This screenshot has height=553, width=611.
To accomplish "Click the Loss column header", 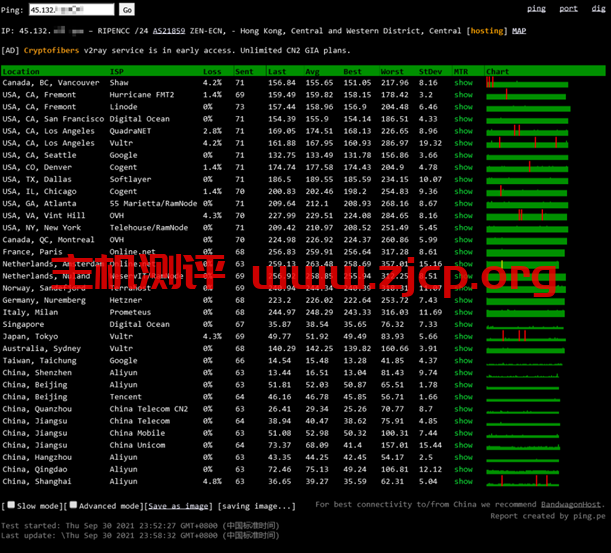I will (x=212, y=71).
